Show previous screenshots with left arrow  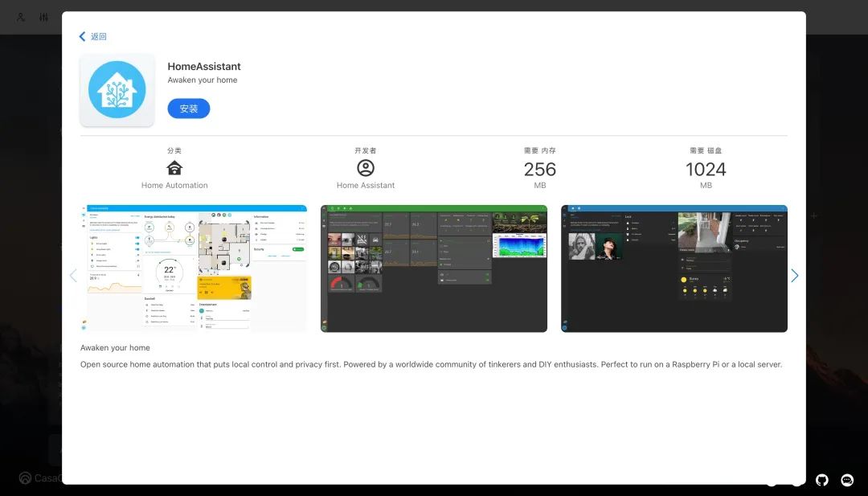click(x=73, y=275)
